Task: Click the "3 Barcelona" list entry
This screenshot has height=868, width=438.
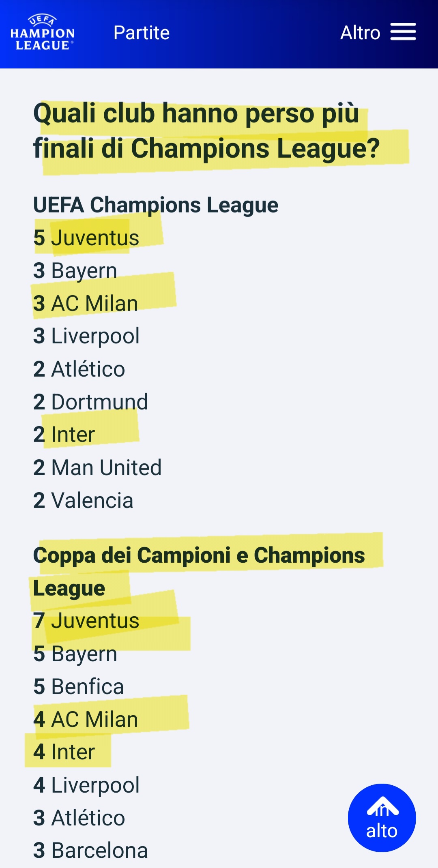Action: pos(90,851)
